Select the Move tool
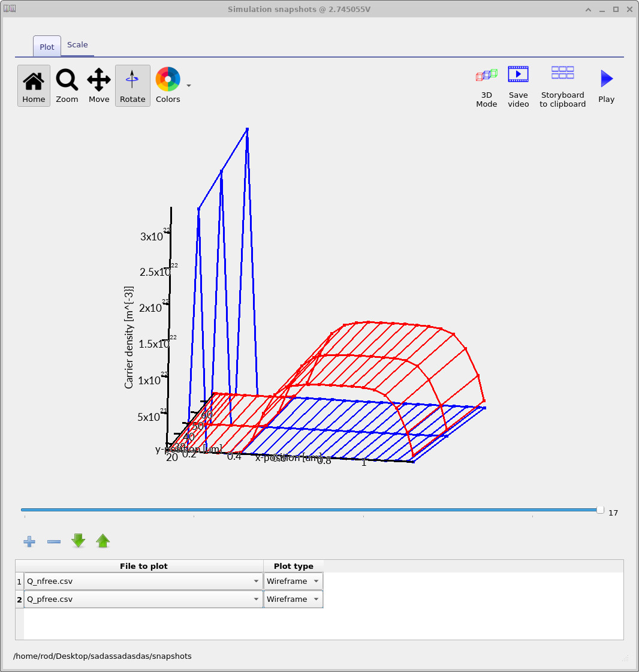Viewport: 639px width, 672px height. click(x=99, y=85)
